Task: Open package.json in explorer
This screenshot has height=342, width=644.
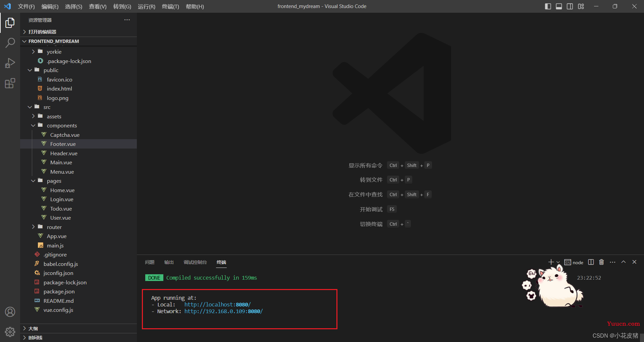Action: 78,291
